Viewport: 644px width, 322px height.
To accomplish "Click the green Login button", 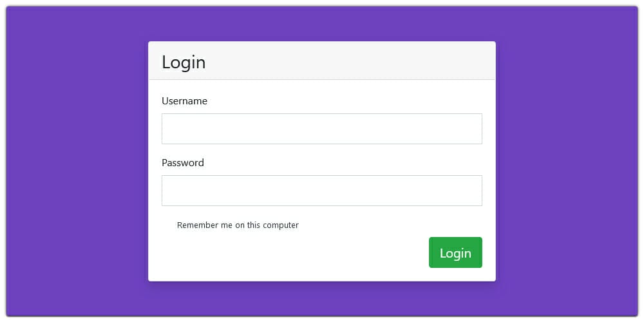I will (455, 252).
